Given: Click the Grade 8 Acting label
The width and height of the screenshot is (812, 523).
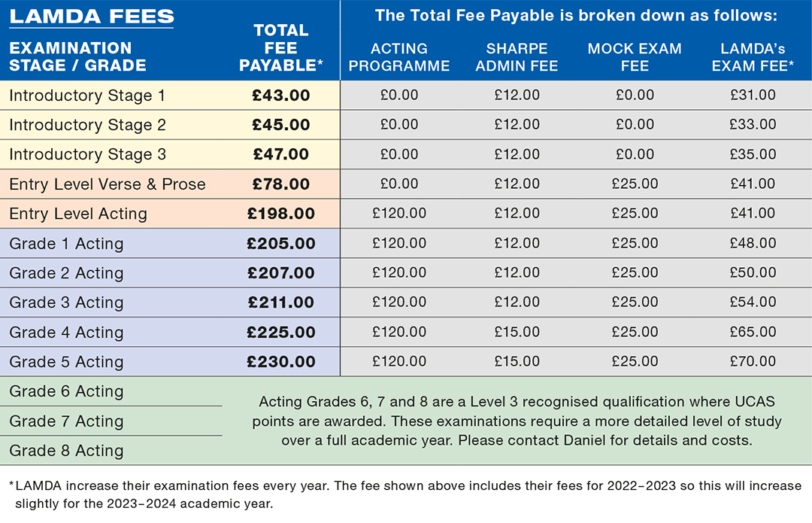Looking at the screenshot, I should tap(66, 451).
